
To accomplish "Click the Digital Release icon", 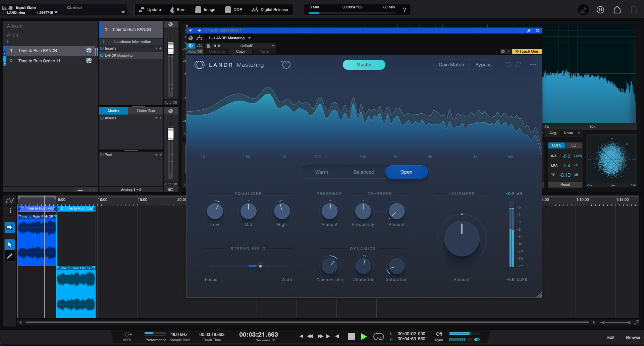I will tap(255, 10).
